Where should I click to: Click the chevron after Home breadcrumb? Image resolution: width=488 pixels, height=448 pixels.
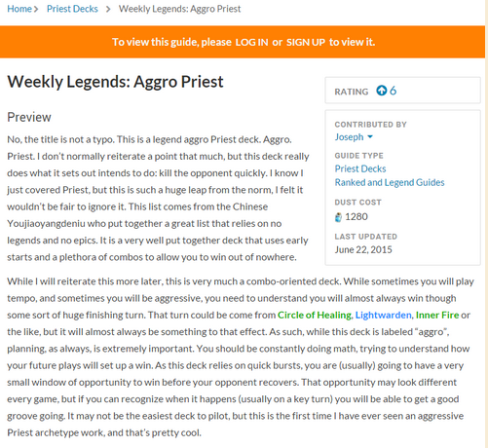coord(36,9)
